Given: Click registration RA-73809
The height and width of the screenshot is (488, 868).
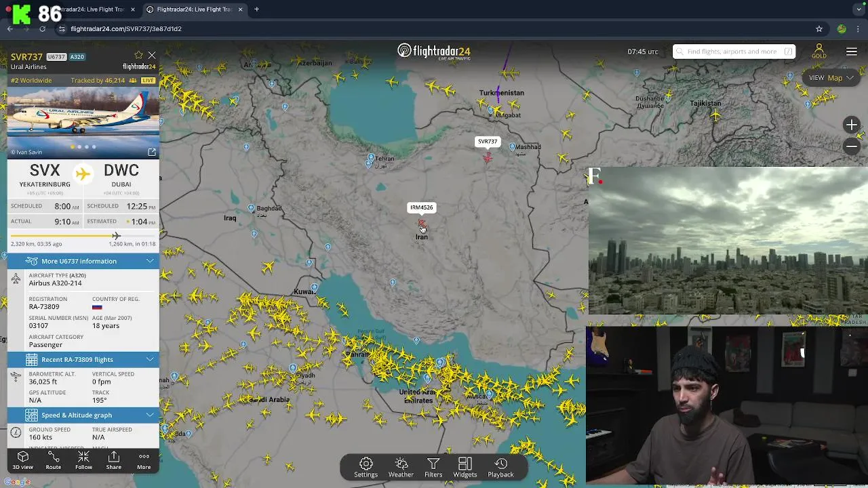Looking at the screenshot, I should (44, 307).
